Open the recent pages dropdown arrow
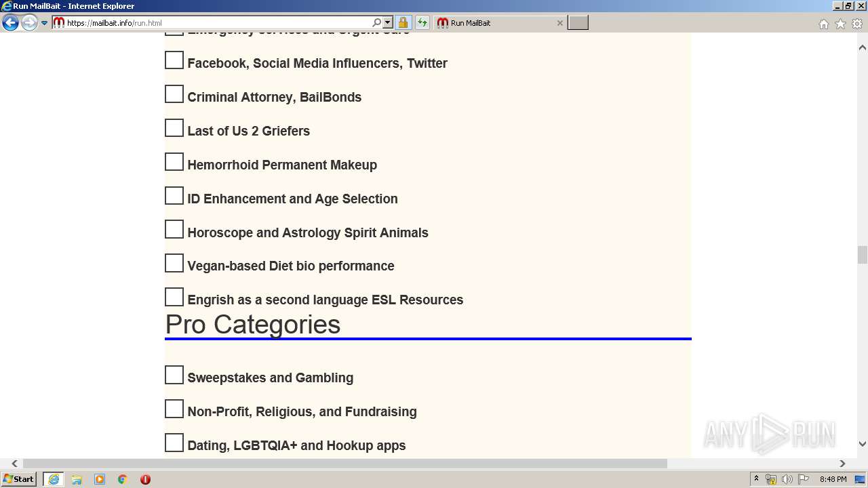868x488 pixels. tap(45, 23)
